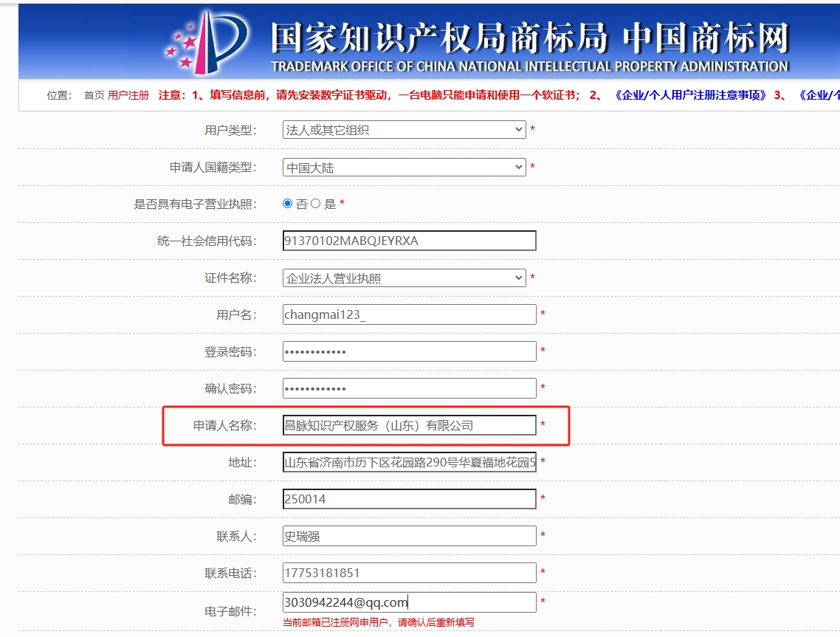Open the partially visible link after item 3
Screen dimensions: 840x637
pyautogui.click(x=818, y=95)
